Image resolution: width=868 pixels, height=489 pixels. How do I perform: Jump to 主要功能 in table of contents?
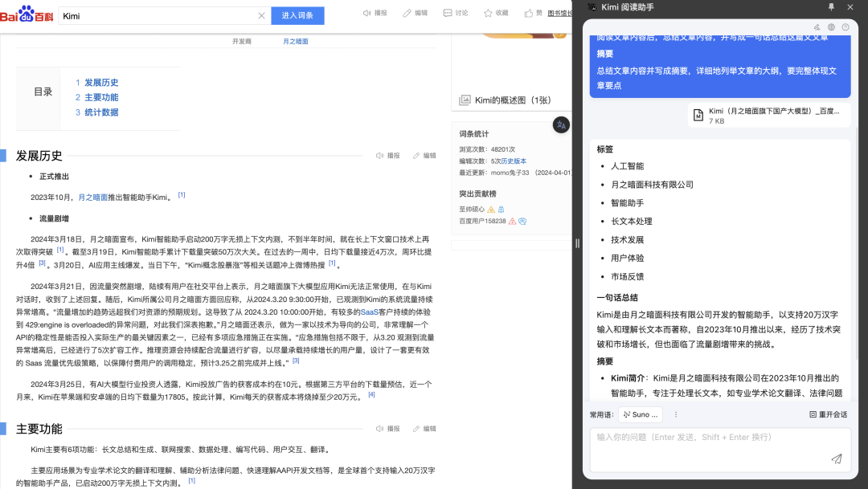tap(101, 97)
